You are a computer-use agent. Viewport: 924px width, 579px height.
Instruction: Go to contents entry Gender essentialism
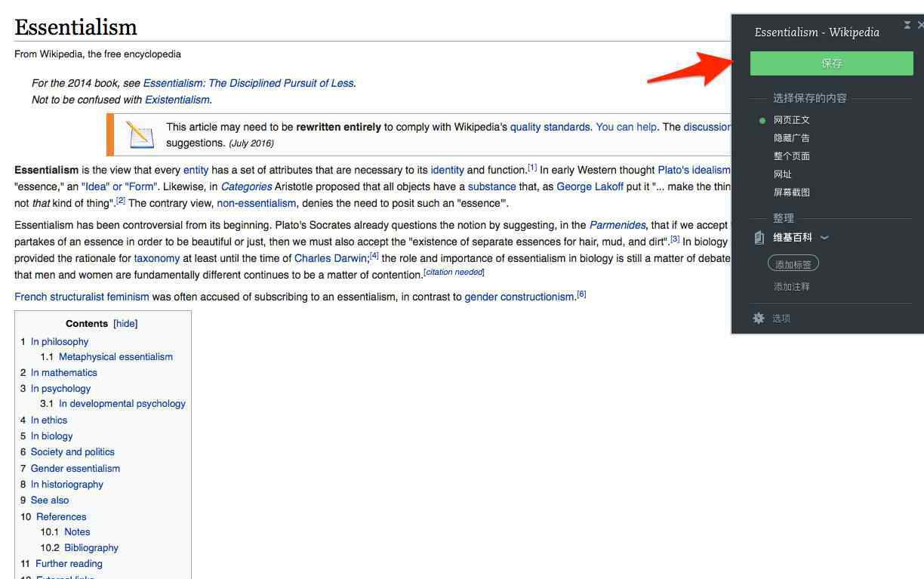pyautogui.click(x=75, y=469)
